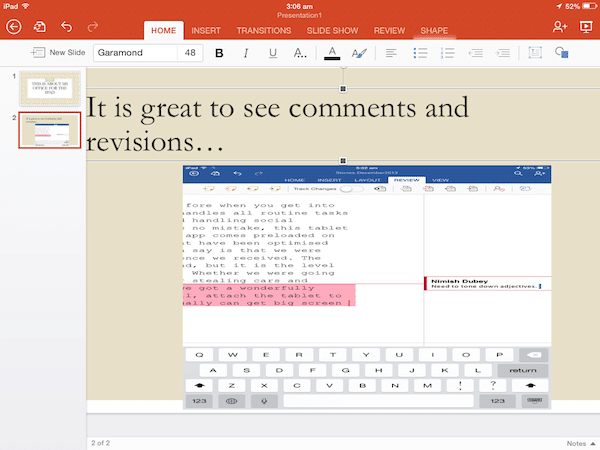Open the TRANSITIONS tab

pos(264,31)
